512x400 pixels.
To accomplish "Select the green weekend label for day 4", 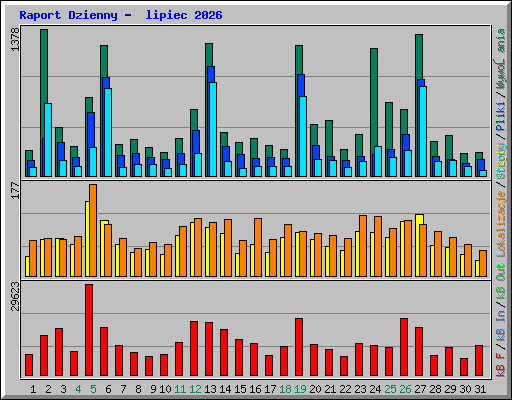I will click(x=78, y=389).
